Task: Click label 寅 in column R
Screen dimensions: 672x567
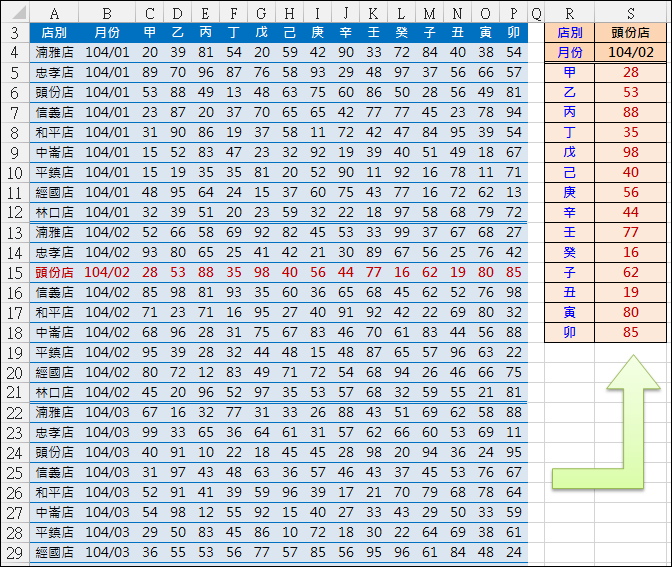Action: (x=570, y=312)
